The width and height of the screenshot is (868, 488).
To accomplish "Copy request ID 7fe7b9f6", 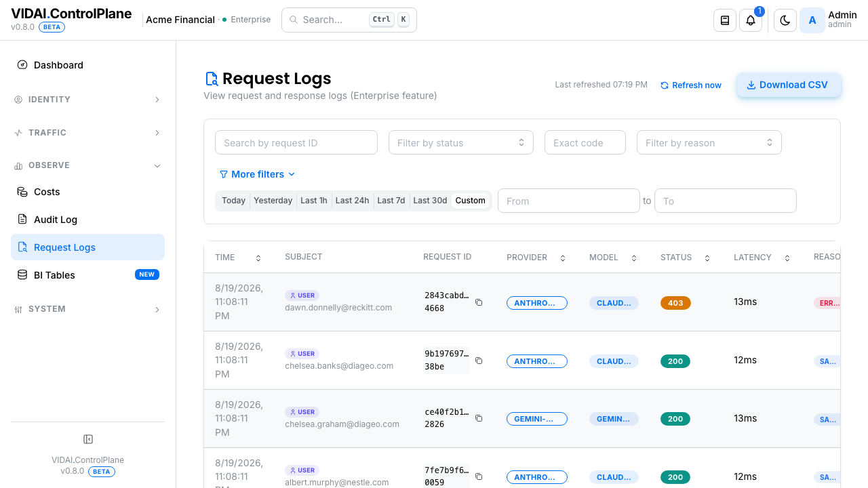I will click(479, 477).
